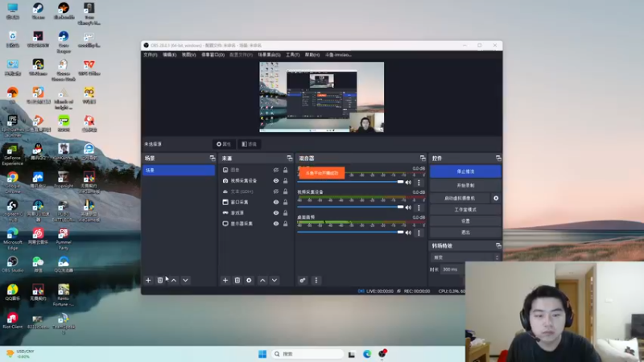Open the 帮助(H) menu

tap(312, 55)
